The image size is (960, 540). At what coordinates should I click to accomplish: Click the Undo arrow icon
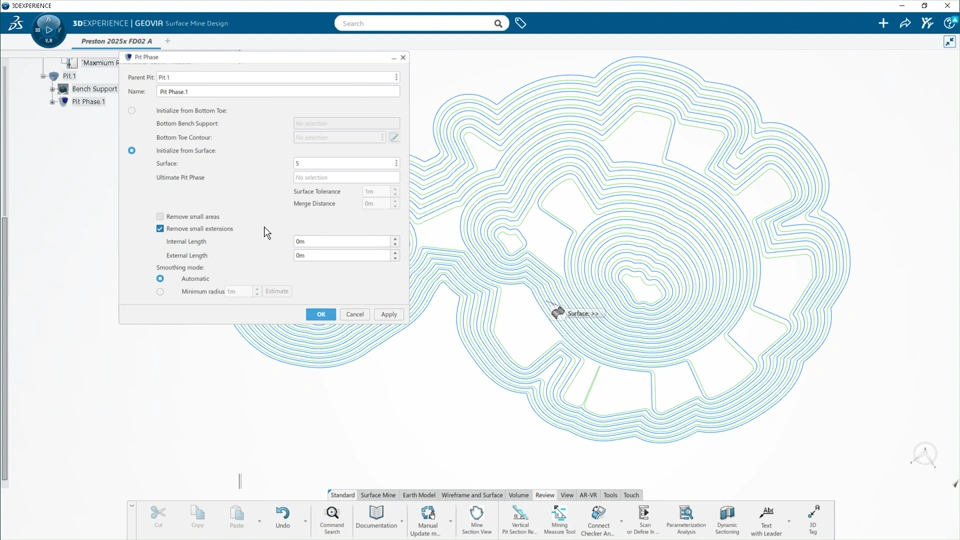pyautogui.click(x=282, y=517)
